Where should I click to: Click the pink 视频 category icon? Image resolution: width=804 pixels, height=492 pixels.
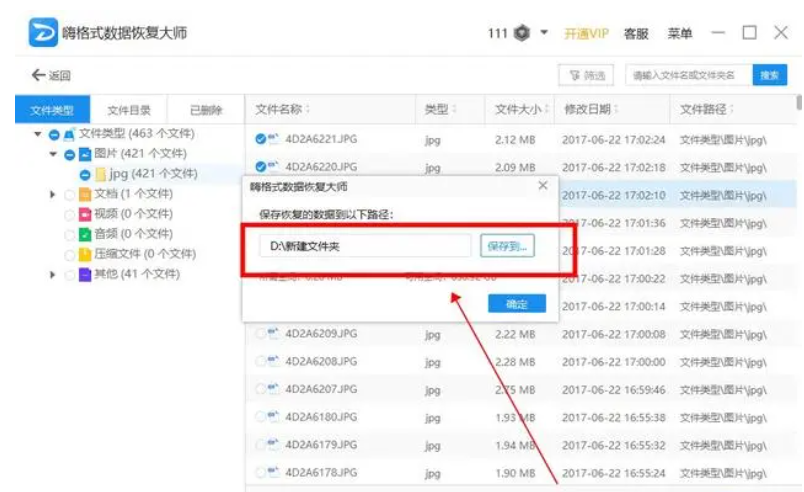85,214
